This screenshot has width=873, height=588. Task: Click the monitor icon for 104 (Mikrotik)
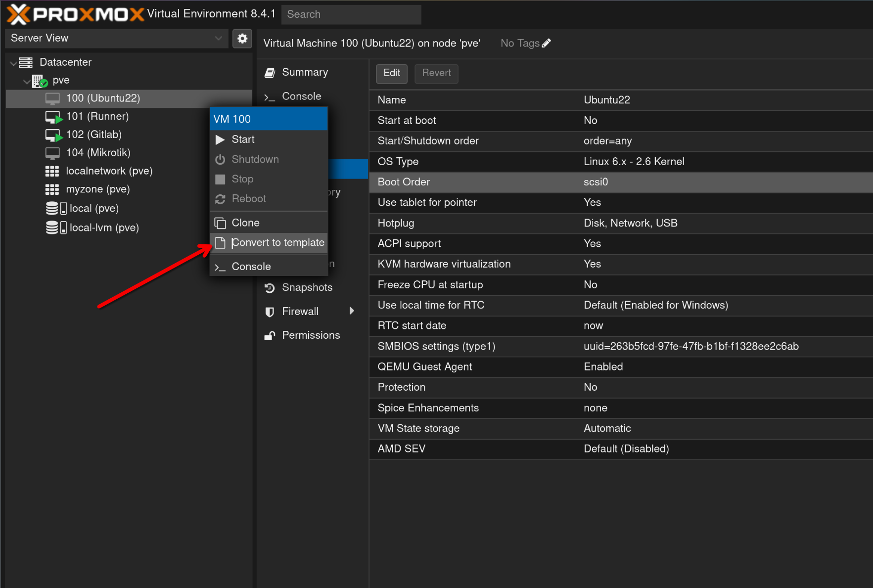52,153
